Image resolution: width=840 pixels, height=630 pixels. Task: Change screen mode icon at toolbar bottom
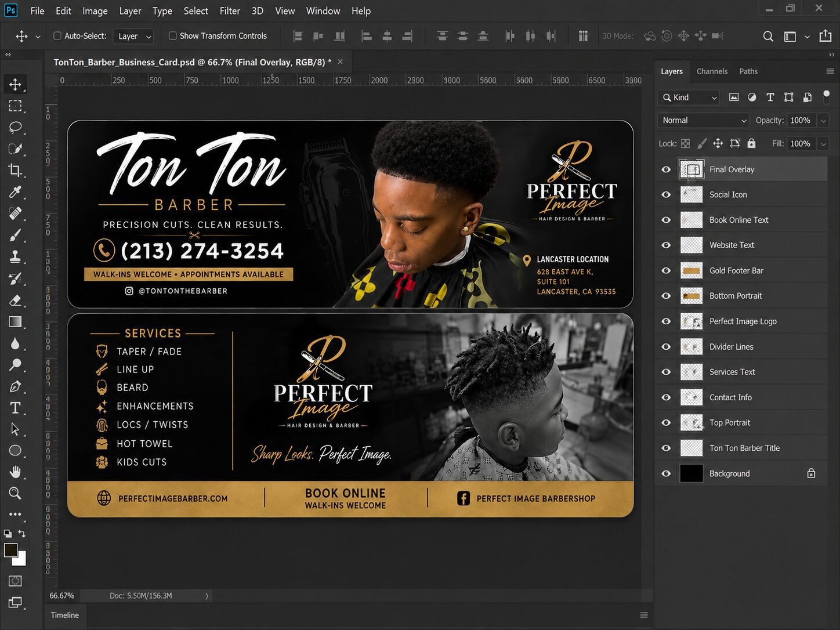(15, 603)
